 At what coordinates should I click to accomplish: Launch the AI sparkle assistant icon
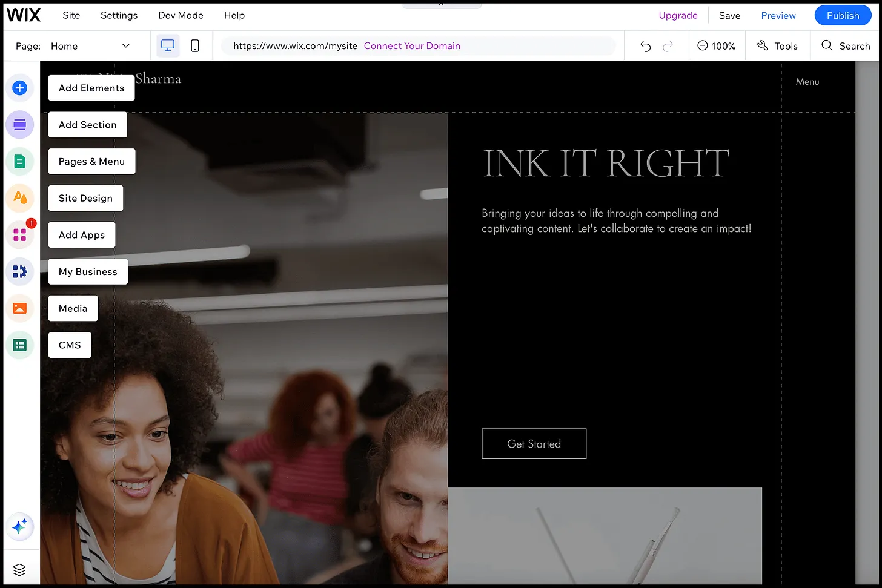[x=19, y=527]
